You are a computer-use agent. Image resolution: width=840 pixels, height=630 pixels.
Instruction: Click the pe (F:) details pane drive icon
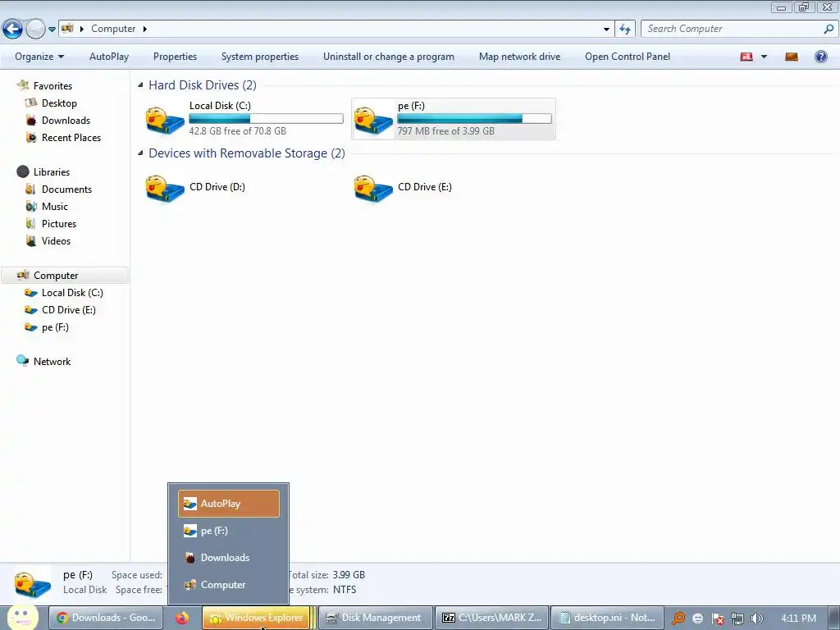coord(33,583)
